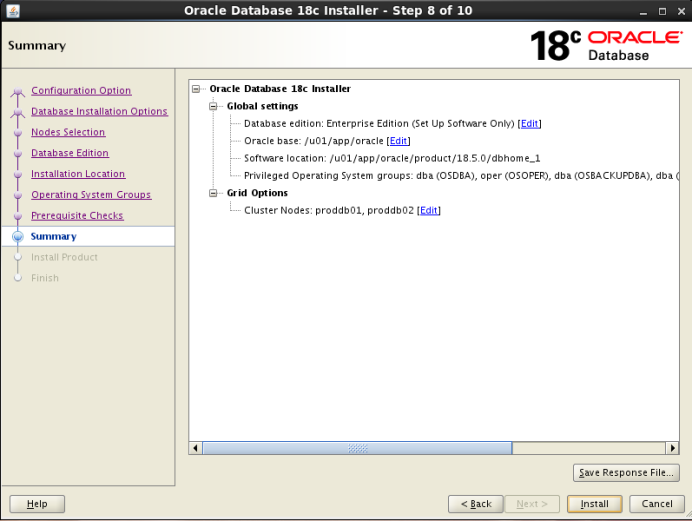Click the horizontal scrollbar thumb
The width and height of the screenshot is (692, 521).
(x=357, y=448)
